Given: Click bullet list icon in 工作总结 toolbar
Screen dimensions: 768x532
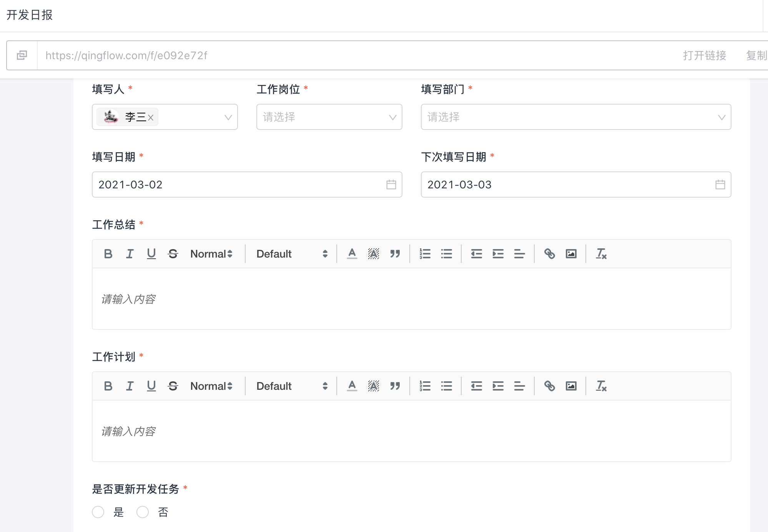Looking at the screenshot, I should tap(446, 254).
